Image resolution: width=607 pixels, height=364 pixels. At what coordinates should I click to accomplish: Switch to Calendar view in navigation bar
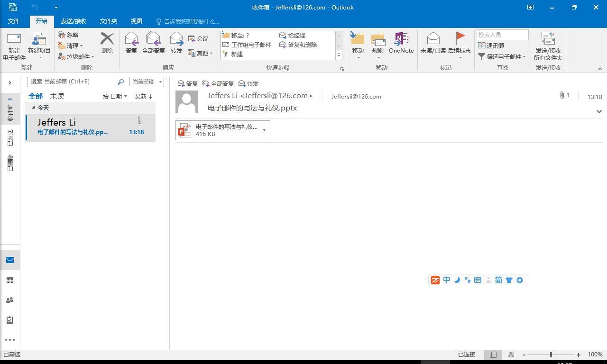[x=10, y=280]
